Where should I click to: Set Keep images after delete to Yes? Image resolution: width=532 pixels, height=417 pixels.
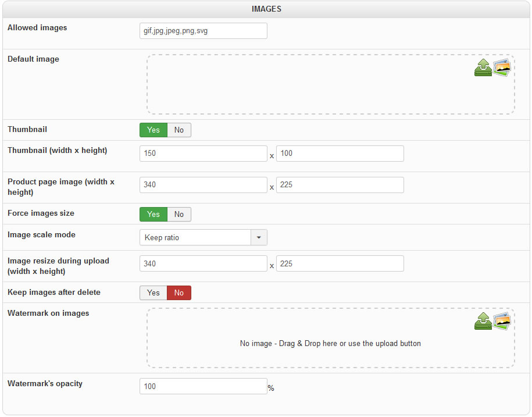[x=153, y=293]
